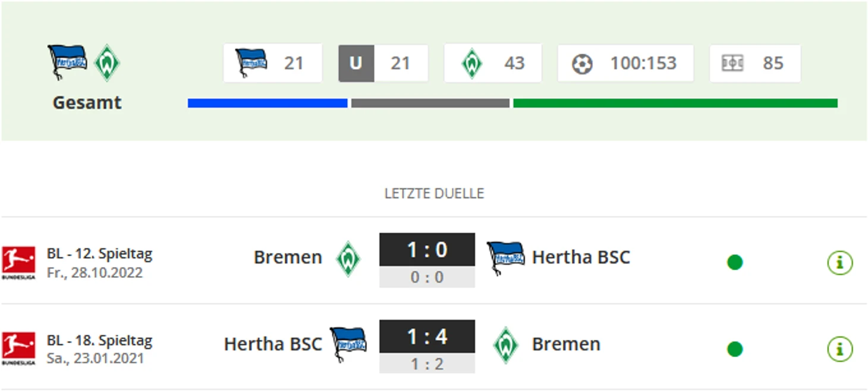The height and width of the screenshot is (391, 868).
Task: Click the soccer ball goals icon
Action: tap(582, 64)
